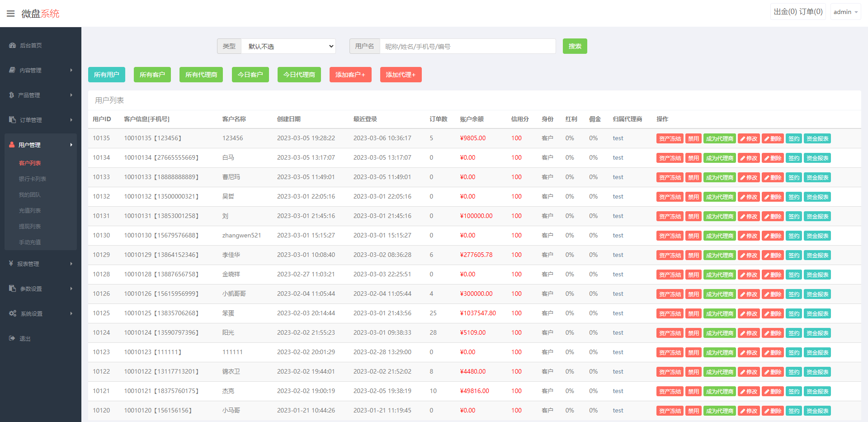Click the 订单管理 orders icon in sidebar
The width and height of the screenshot is (868, 422).
[x=12, y=119]
